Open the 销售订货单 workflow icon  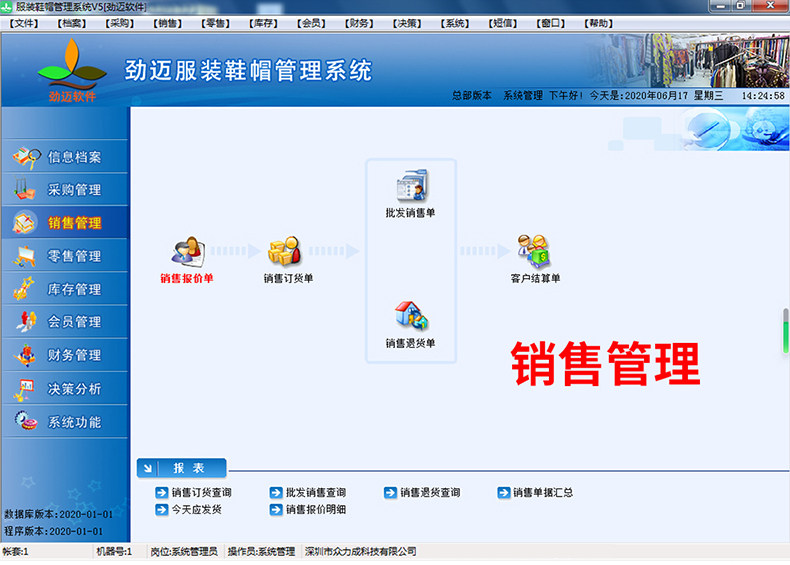(285, 250)
